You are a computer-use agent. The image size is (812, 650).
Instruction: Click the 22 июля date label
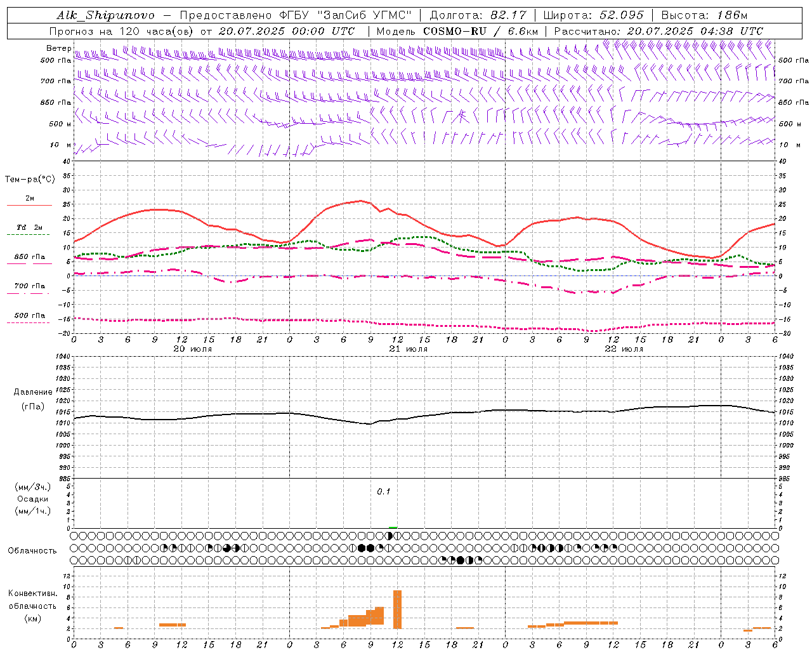click(624, 349)
